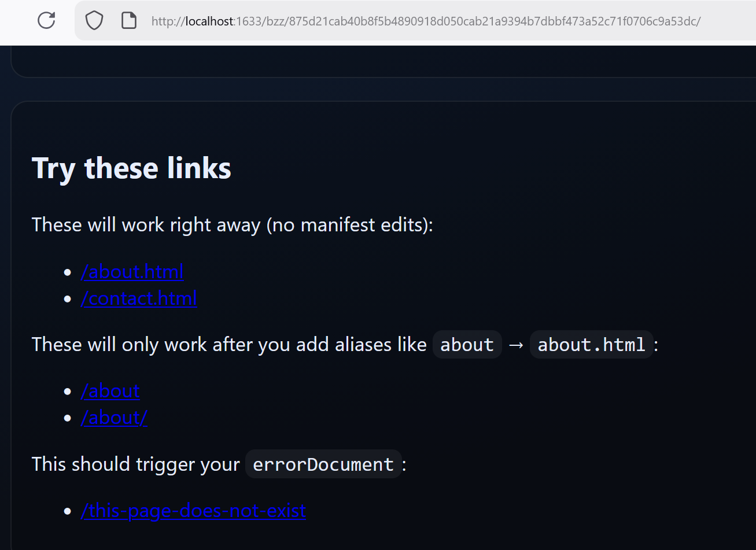Click the "about" inline code chip
The width and height of the screenshot is (756, 550).
467,345
